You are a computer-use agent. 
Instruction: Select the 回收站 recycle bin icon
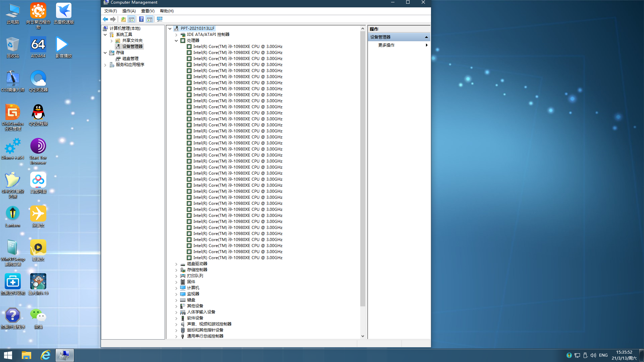[13, 48]
